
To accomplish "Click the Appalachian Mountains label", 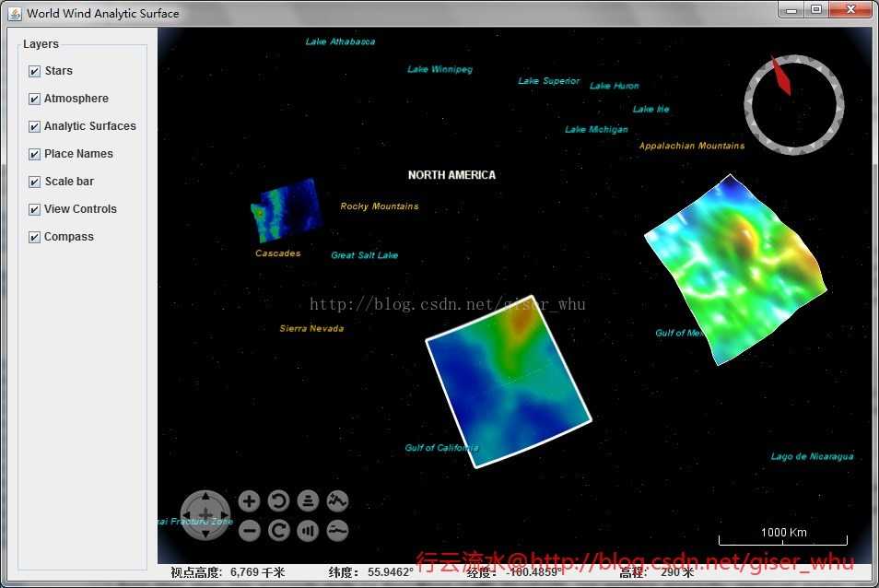I will (692, 146).
